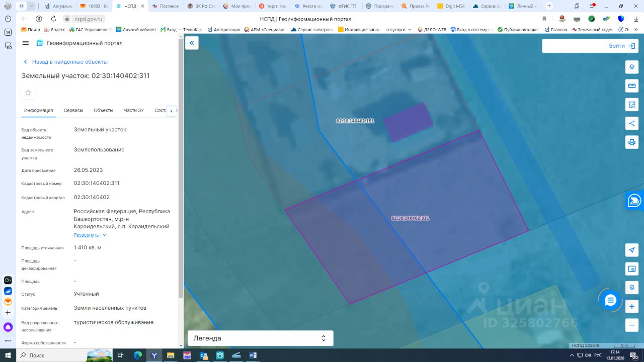Show hidden system tray icons
Viewport: 644px width, 362px height.
571,355
